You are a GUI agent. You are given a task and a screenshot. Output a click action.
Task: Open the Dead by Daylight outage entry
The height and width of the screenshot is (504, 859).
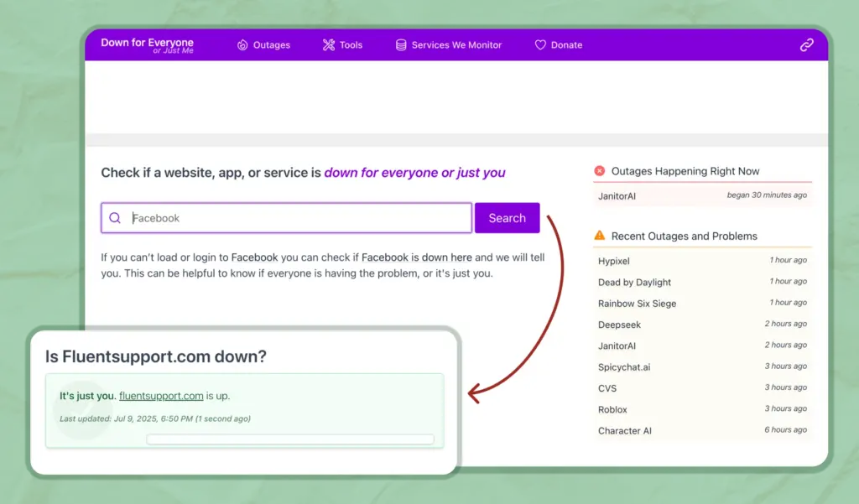[x=702, y=282]
